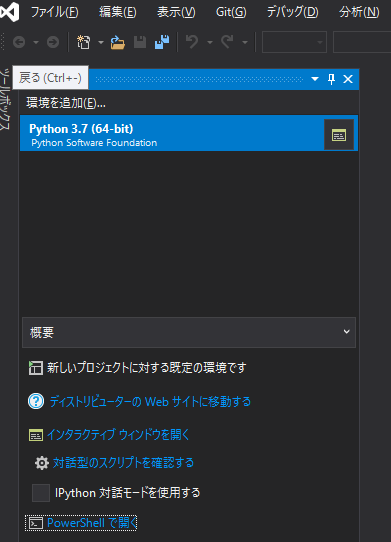Screen dimensions: 391x542
Task: Open the ファイル(F) menu
Action: pyautogui.click(x=55, y=12)
